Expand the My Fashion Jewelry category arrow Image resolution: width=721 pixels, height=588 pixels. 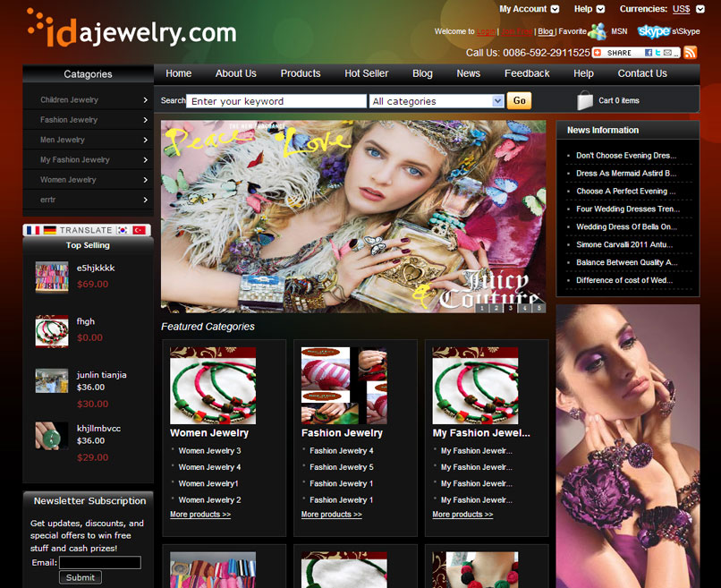tap(145, 159)
